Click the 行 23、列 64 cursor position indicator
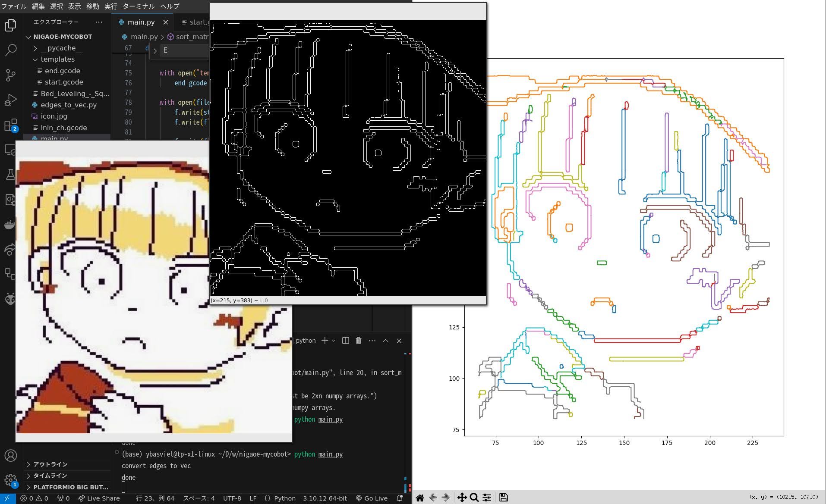This screenshot has width=826, height=504. (x=155, y=498)
